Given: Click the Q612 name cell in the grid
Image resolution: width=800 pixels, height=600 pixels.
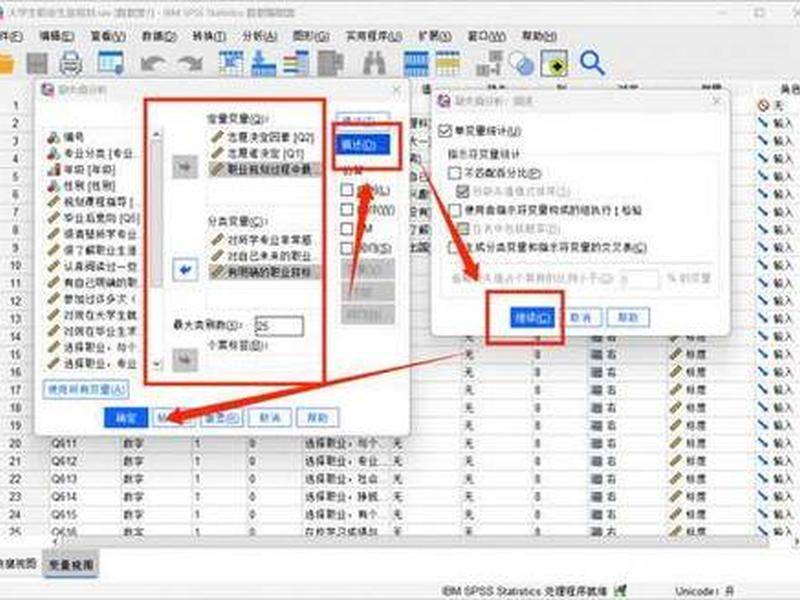Looking at the screenshot, I should coord(65,461).
